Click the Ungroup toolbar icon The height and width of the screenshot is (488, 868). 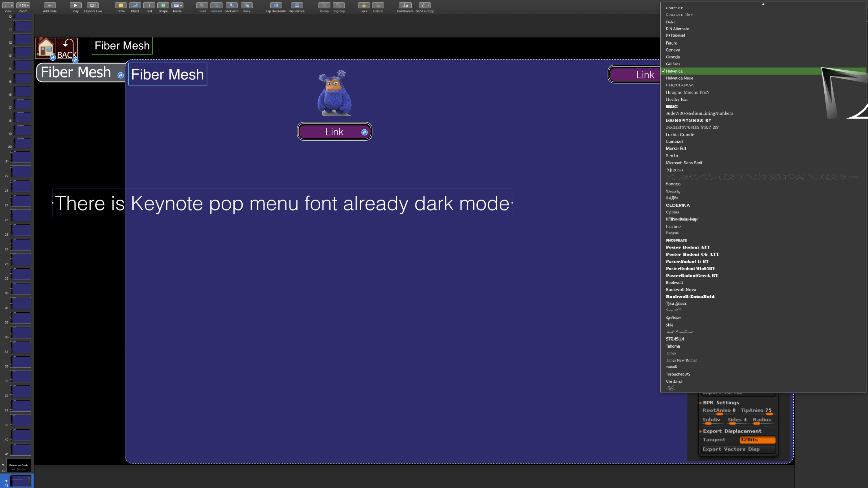click(x=339, y=5)
